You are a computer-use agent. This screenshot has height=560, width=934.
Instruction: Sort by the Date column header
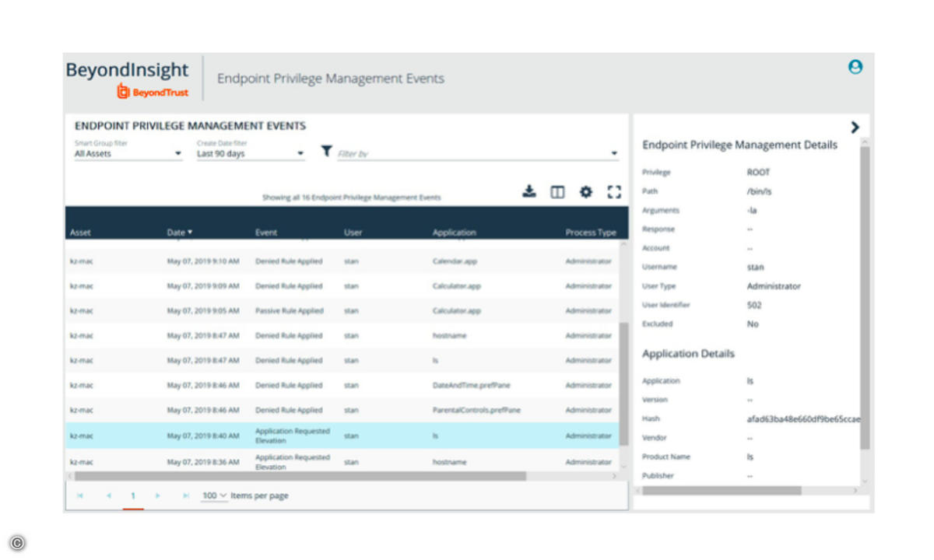point(180,233)
